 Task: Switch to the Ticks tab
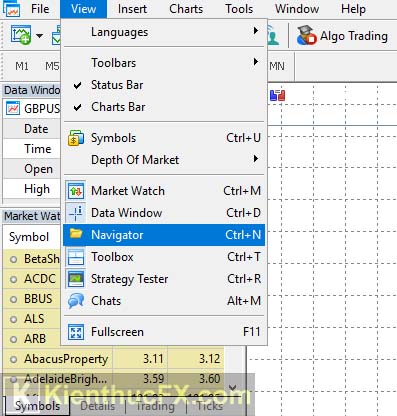(x=209, y=406)
